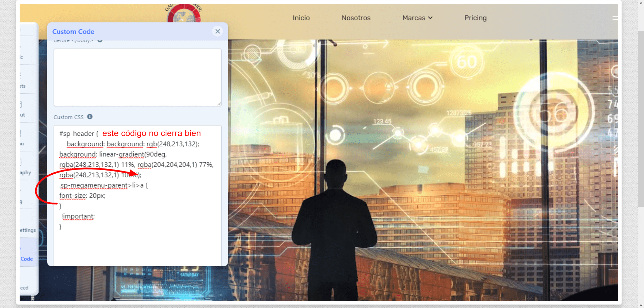Expand the Marcas dropdown menu

(x=417, y=18)
